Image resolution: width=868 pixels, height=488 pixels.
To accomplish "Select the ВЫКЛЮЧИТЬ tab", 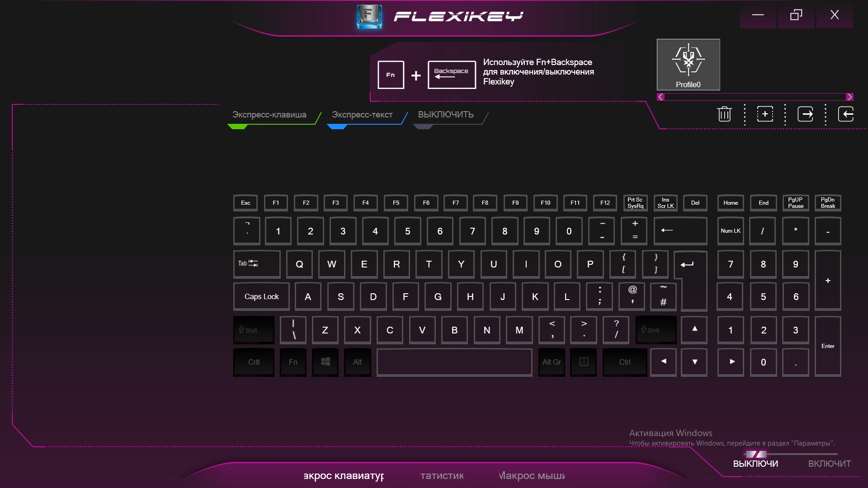I will [446, 115].
